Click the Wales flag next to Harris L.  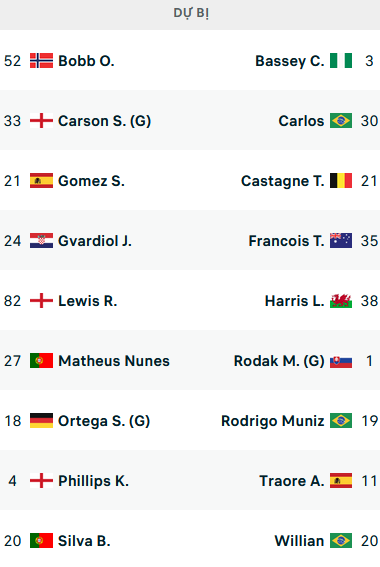click(341, 301)
